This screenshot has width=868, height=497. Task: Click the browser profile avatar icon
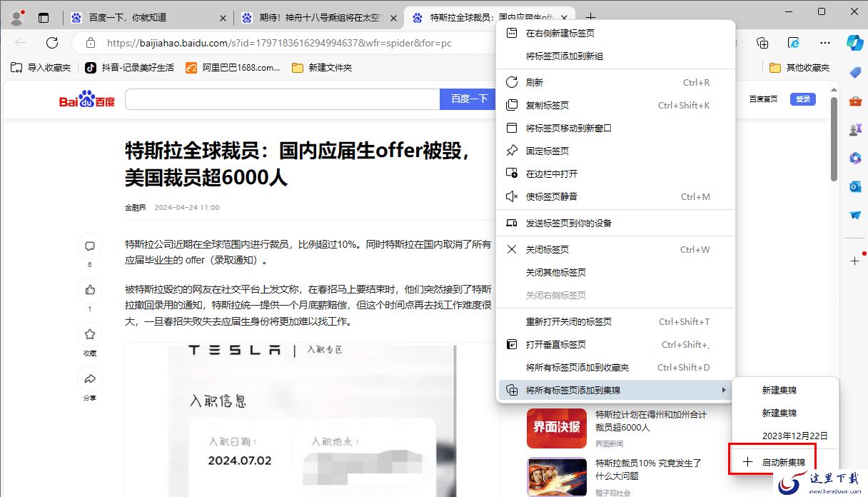pyautogui.click(x=16, y=17)
